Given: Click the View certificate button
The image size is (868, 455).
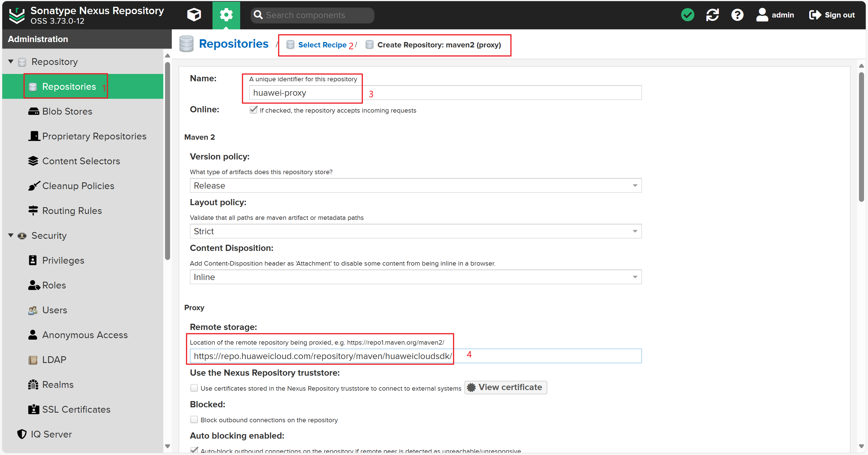Looking at the screenshot, I should [505, 387].
